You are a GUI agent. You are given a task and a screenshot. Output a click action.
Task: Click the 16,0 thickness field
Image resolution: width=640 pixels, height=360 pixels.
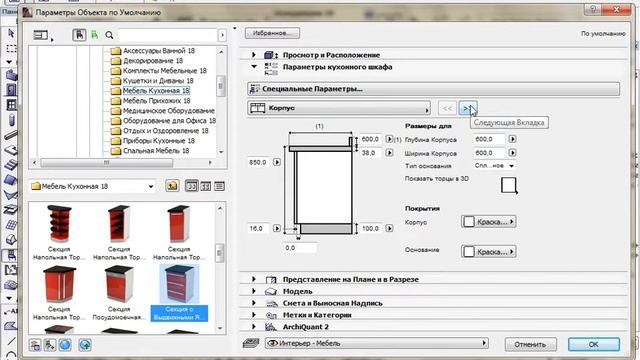pyautogui.click(x=259, y=228)
